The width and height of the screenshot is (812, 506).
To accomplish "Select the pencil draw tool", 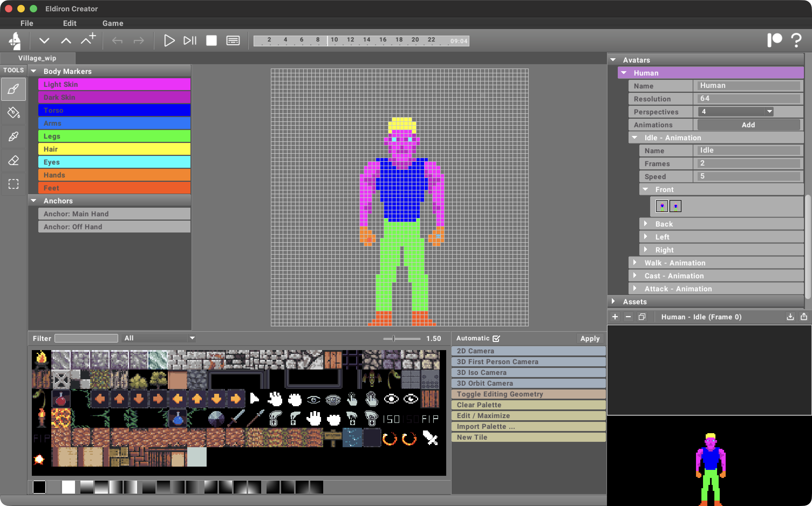I will pos(13,89).
